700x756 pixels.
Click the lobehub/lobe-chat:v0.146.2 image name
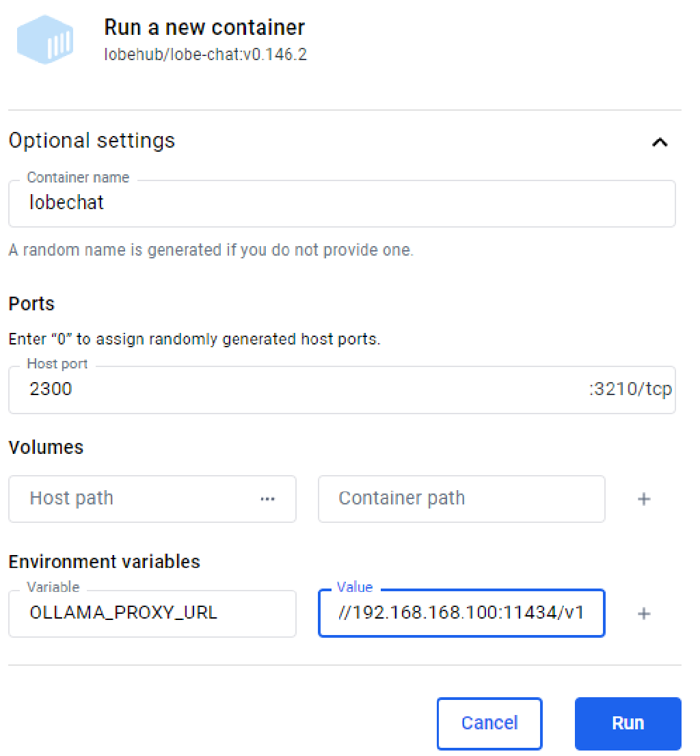coord(205,55)
